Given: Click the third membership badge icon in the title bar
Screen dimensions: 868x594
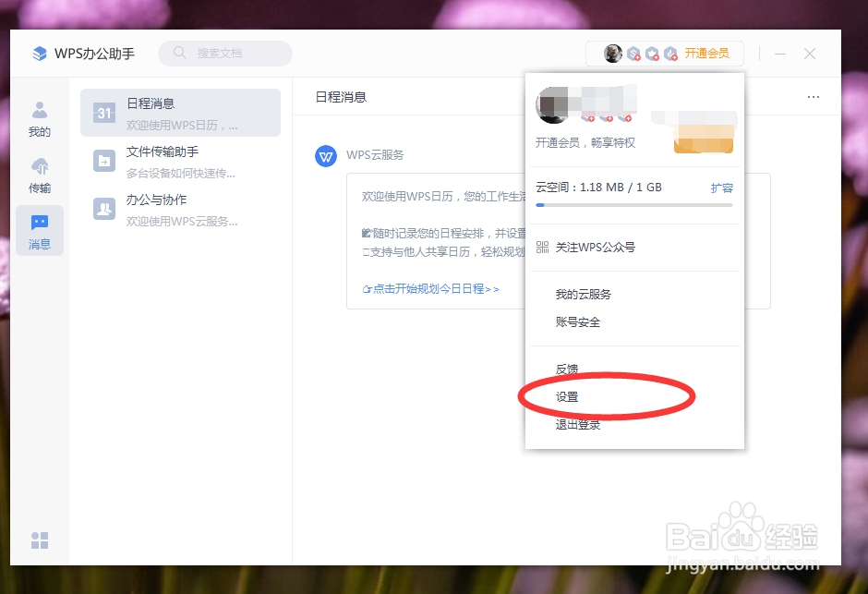Looking at the screenshot, I should 670,54.
